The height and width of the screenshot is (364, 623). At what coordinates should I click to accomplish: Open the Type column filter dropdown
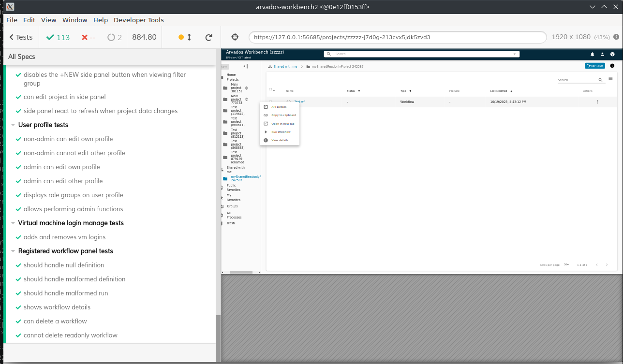pyautogui.click(x=410, y=91)
